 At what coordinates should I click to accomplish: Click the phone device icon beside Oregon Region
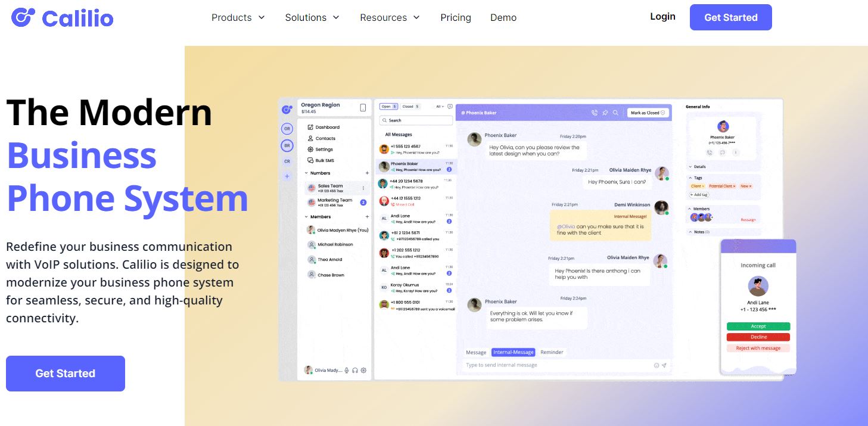(363, 108)
